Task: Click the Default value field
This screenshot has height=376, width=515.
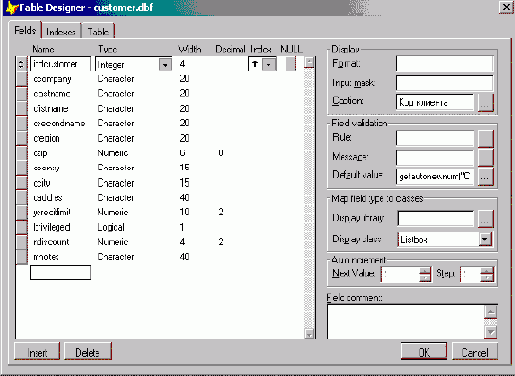Action: pyautogui.click(x=435, y=176)
